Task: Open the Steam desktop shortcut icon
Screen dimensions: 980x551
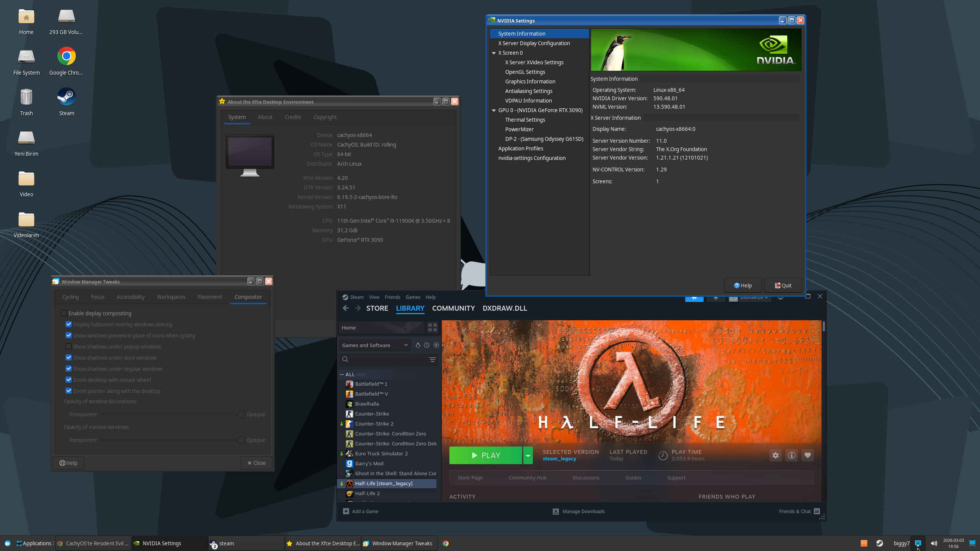Action: (66, 97)
